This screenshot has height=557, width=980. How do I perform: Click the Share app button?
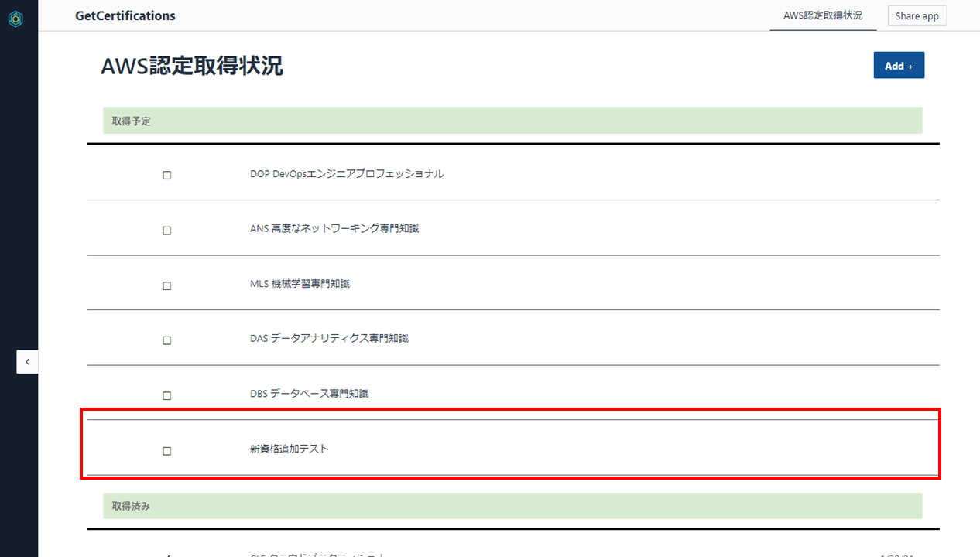click(917, 15)
